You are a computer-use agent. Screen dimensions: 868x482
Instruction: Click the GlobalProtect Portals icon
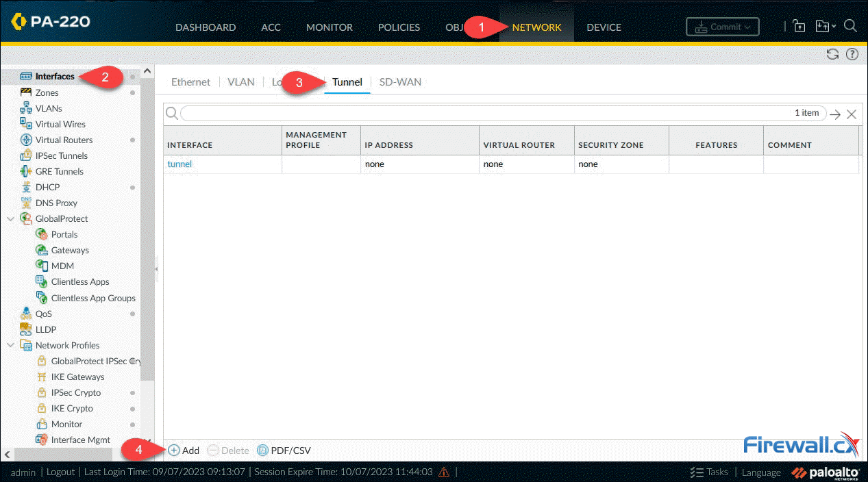click(x=41, y=234)
